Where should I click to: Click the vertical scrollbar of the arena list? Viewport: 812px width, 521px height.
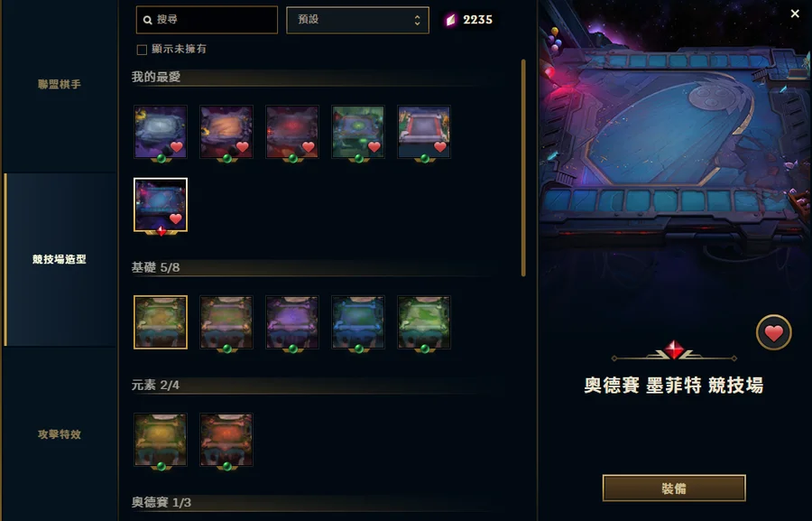[523, 168]
